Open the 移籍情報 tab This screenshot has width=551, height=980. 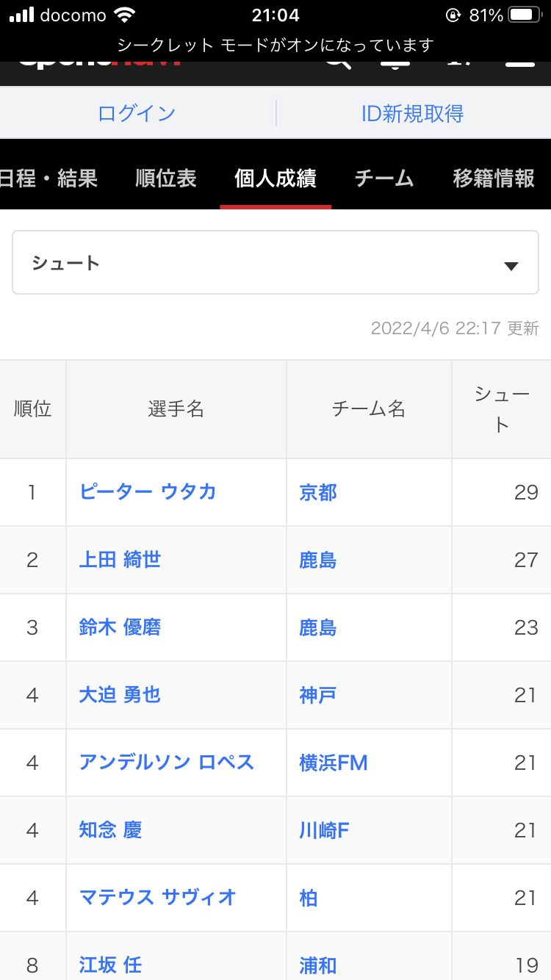[494, 178]
